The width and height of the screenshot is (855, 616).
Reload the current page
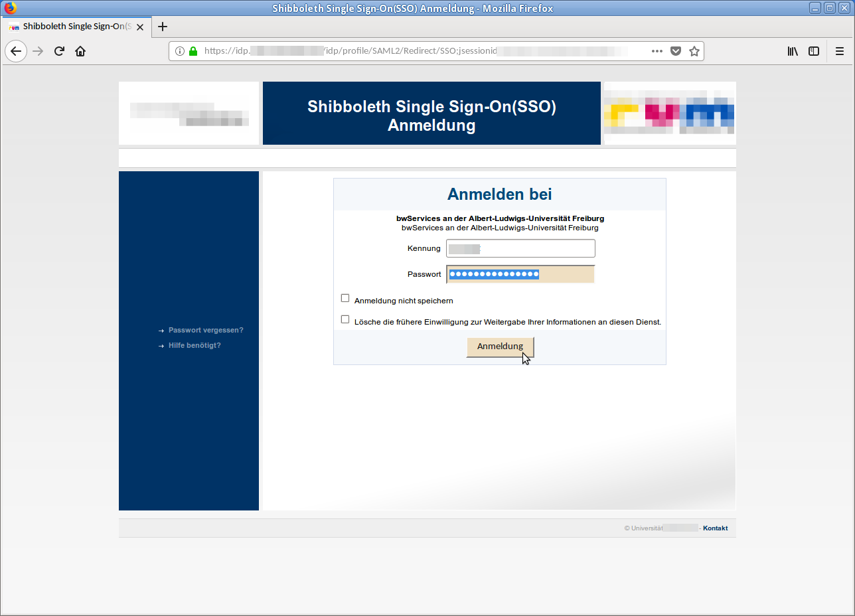(x=59, y=51)
